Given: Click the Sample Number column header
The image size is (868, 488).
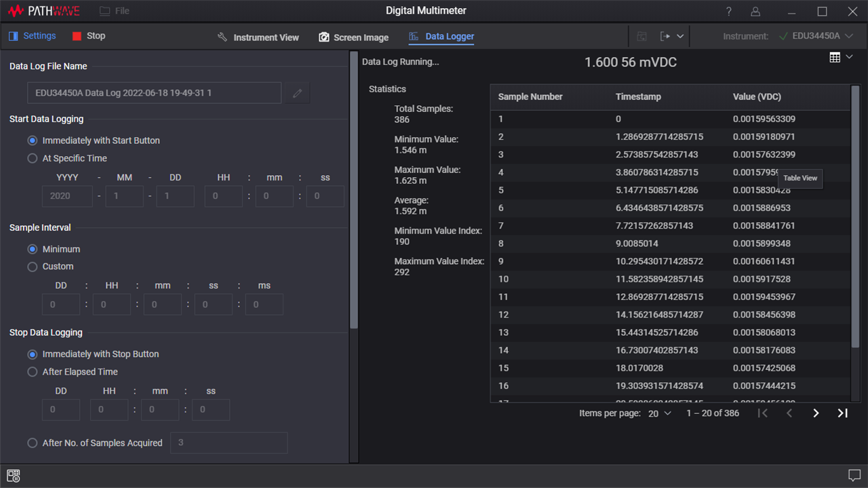Looking at the screenshot, I should pyautogui.click(x=530, y=97).
